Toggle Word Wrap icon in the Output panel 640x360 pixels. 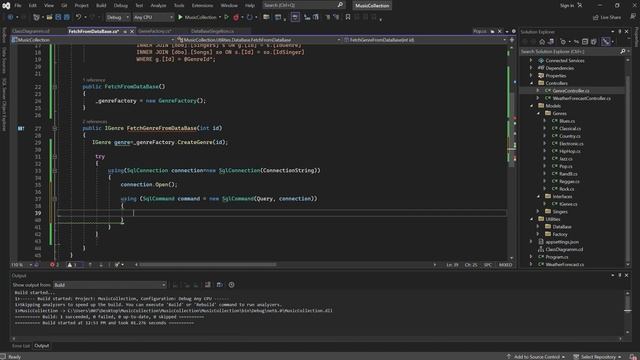coord(220,284)
